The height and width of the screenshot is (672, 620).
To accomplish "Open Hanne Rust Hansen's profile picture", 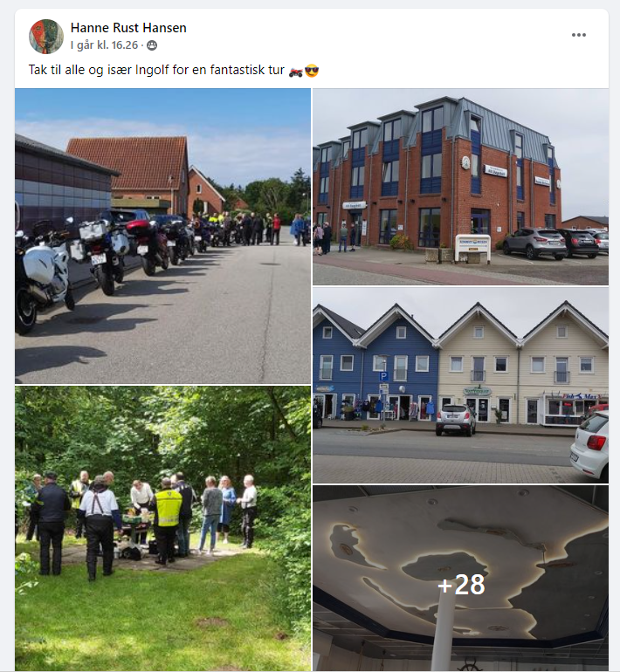I will [46, 37].
